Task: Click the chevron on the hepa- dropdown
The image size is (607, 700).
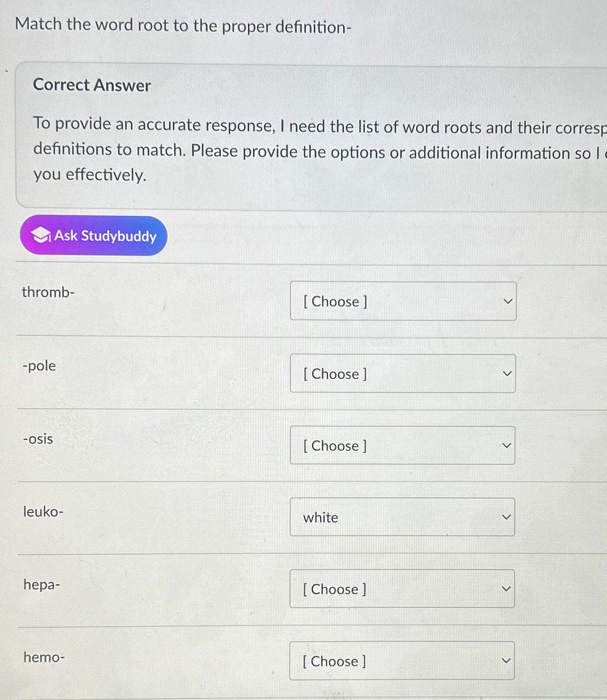Action: coord(507,589)
